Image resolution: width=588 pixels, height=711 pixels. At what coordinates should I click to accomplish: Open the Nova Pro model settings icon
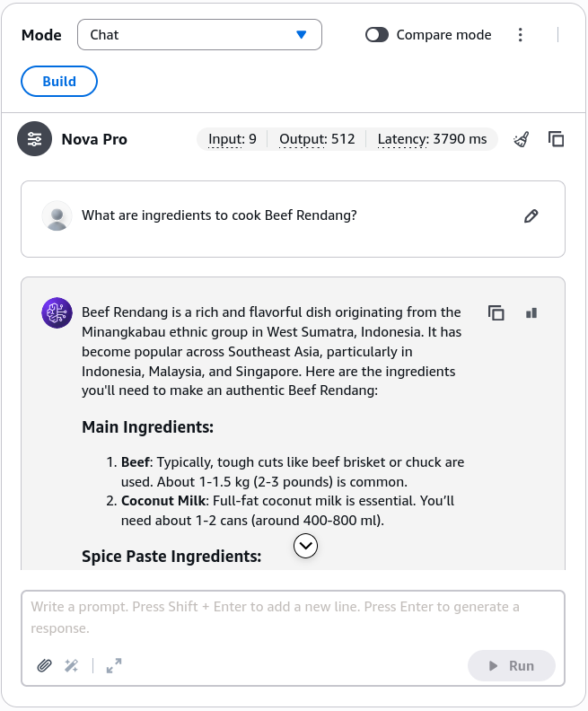pos(34,139)
